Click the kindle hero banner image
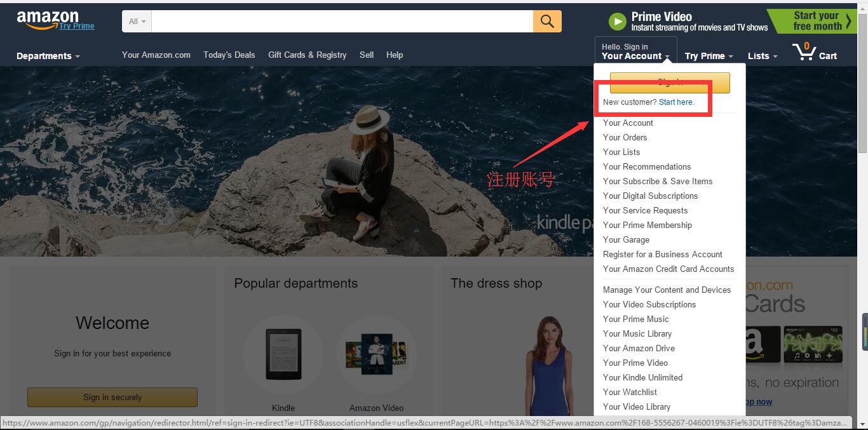The height and width of the screenshot is (430, 868). tap(297, 161)
